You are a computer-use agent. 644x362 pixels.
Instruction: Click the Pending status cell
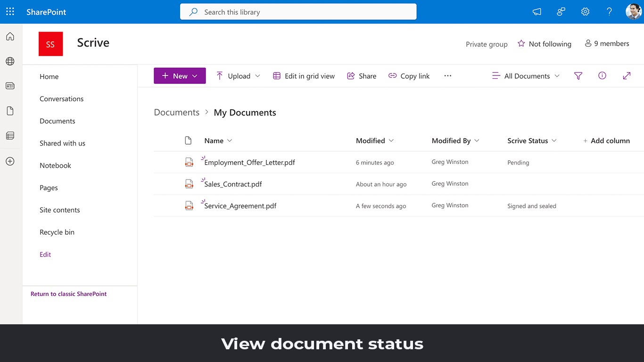[518, 163]
